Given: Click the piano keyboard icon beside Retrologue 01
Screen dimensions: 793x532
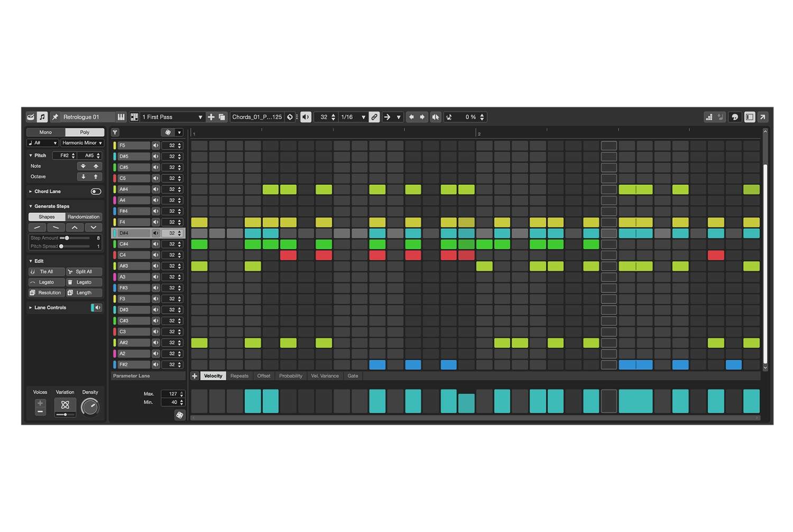Looking at the screenshot, I should point(121,117).
